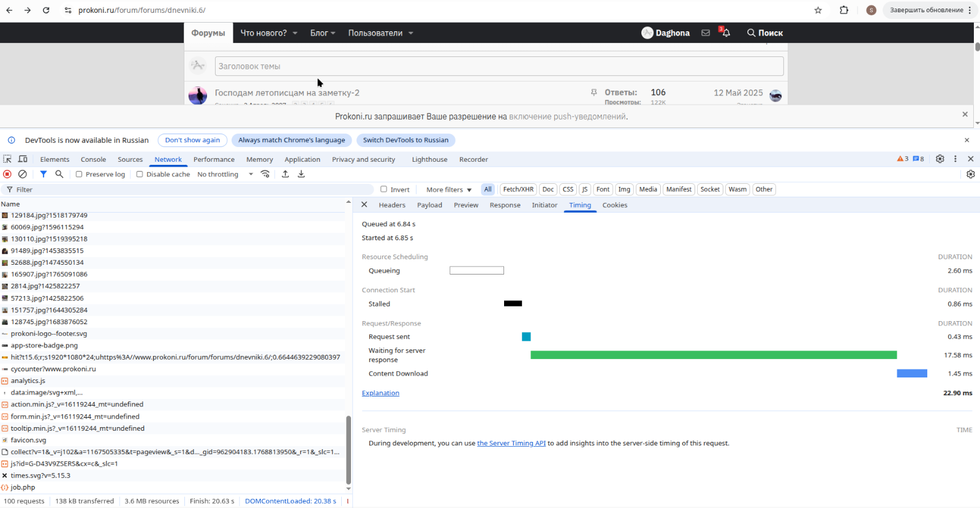Click Switch DevTools to Russian button
Image resolution: width=980 pixels, height=508 pixels.
(405, 140)
